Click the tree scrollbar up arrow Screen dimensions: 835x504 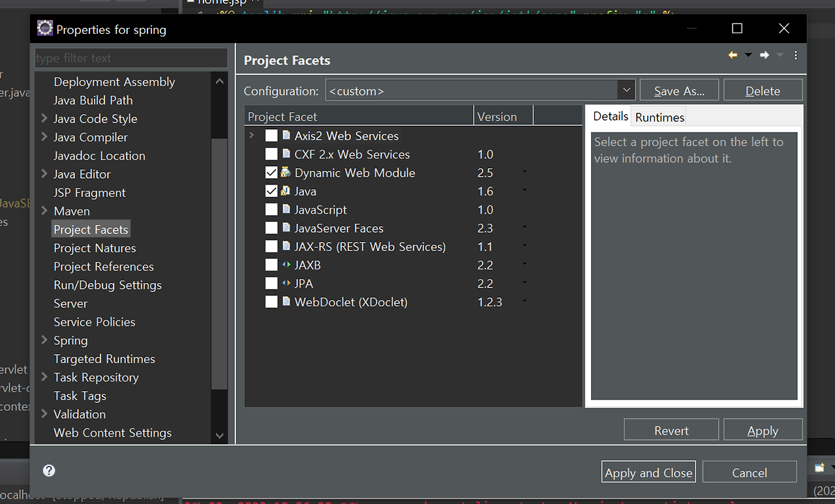pyautogui.click(x=219, y=82)
